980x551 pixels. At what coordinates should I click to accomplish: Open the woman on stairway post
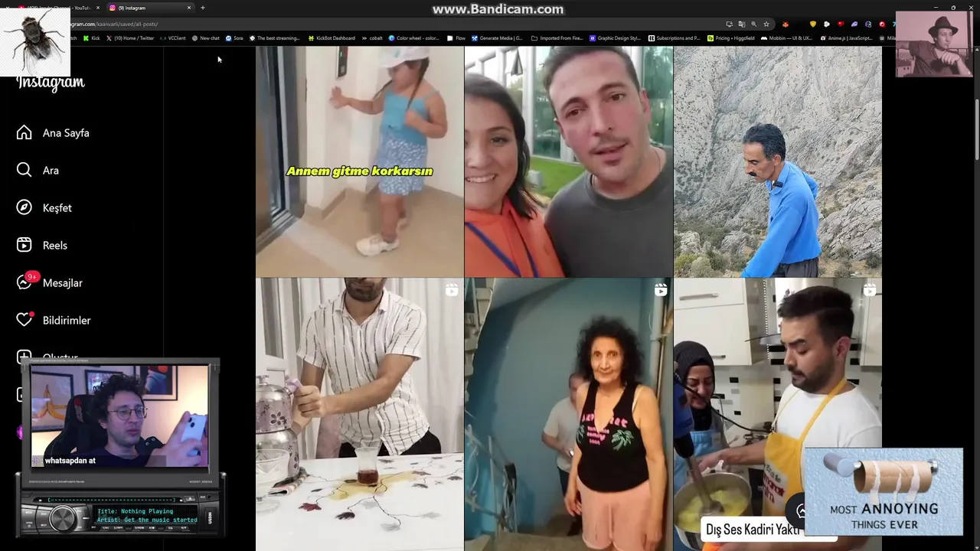tap(569, 414)
